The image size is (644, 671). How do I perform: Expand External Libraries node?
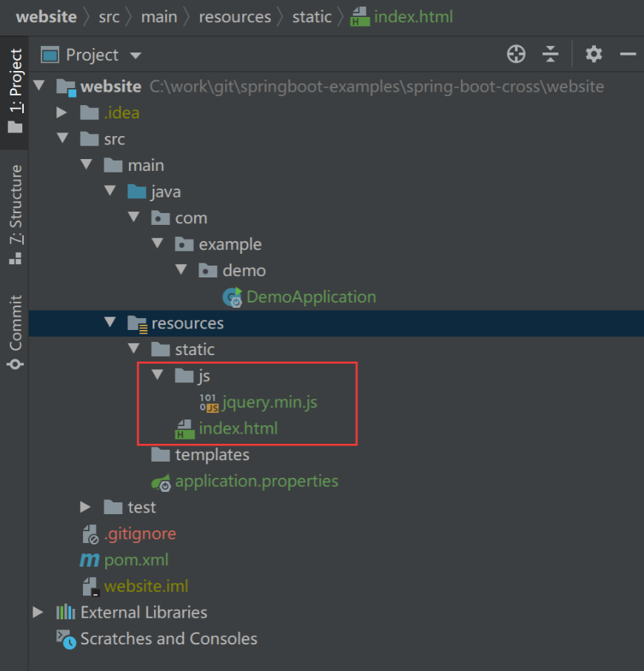pyautogui.click(x=38, y=613)
